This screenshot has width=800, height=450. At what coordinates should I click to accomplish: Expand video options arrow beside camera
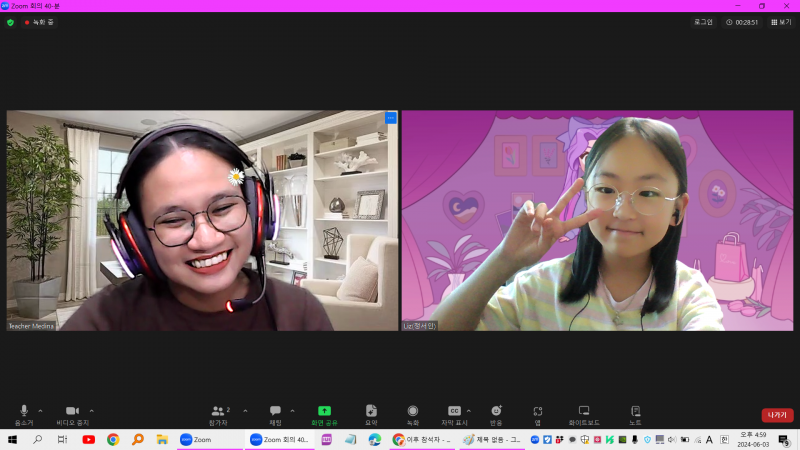pyautogui.click(x=91, y=410)
